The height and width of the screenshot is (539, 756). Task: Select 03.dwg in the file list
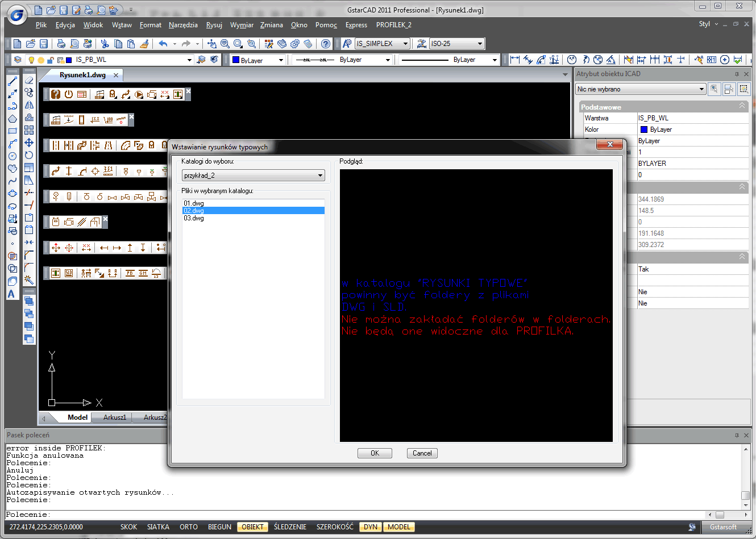pyautogui.click(x=253, y=218)
